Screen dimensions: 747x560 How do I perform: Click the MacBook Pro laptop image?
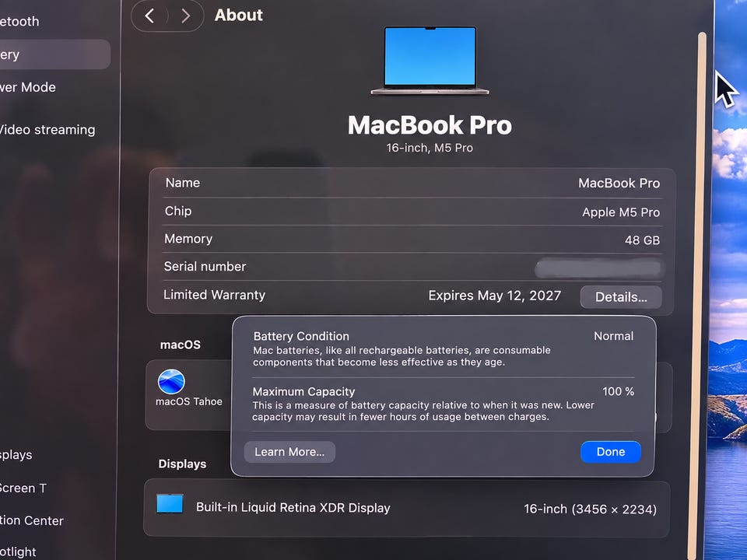coord(430,61)
